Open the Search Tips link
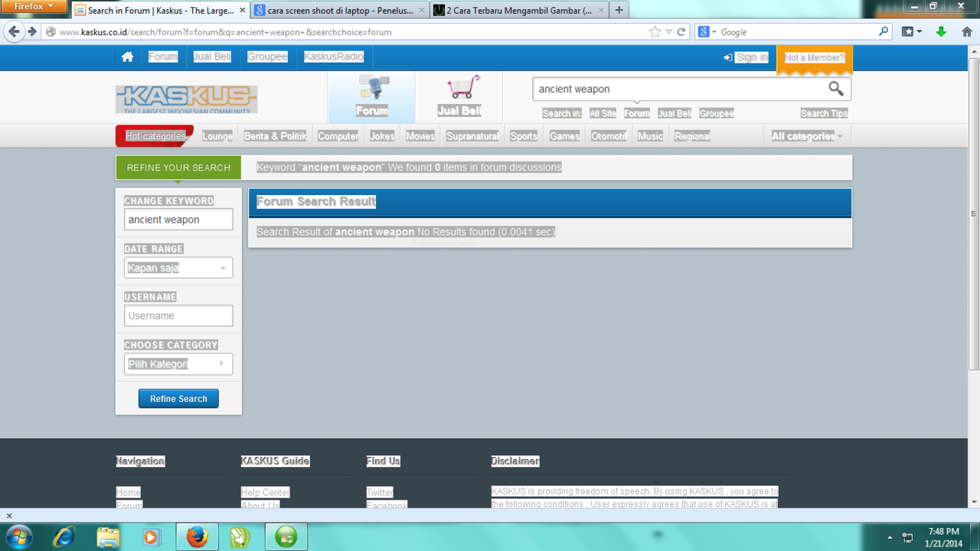Viewport: 980px width, 551px height. pyautogui.click(x=825, y=113)
